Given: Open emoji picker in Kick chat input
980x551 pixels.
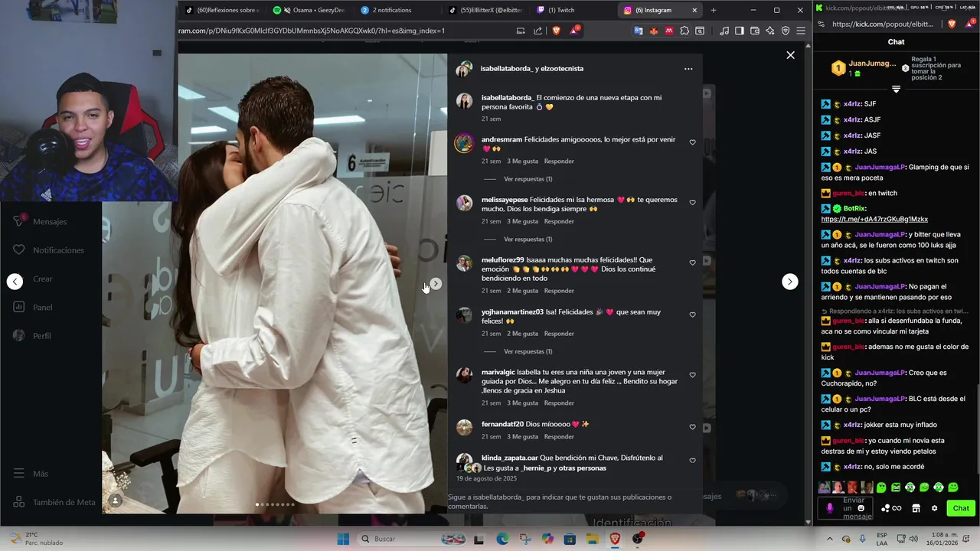Looking at the screenshot, I should (861, 508).
